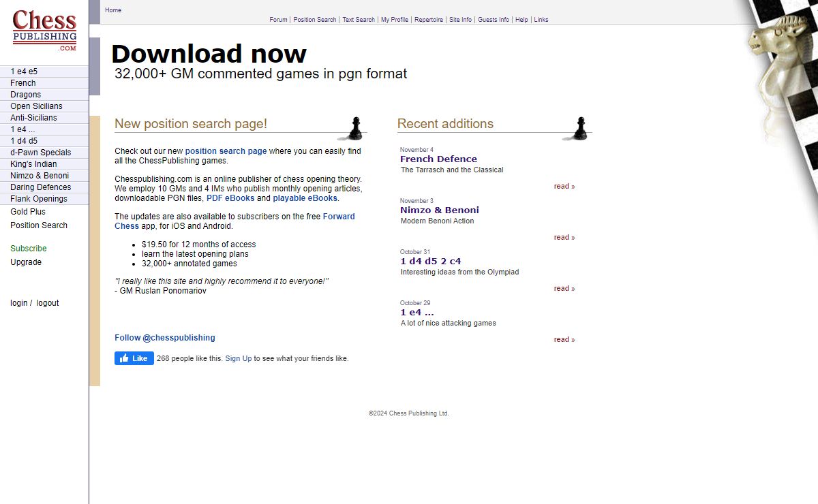The width and height of the screenshot is (818, 504).
Task: Open Help in top menu
Action: [521, 20]
